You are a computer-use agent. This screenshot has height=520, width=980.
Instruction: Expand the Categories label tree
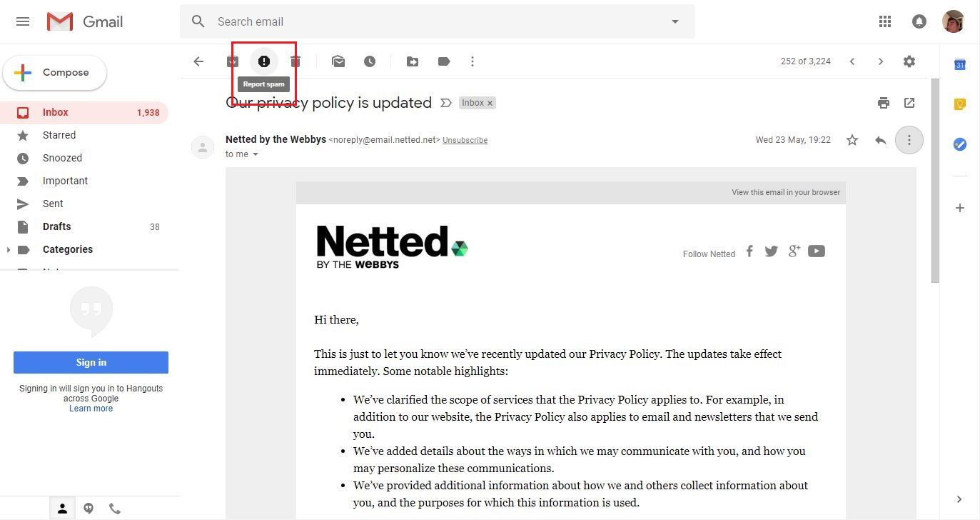tap(9, 249)
